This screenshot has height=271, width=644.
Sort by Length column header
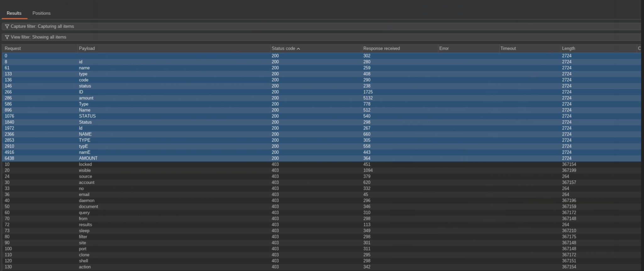(568, 48)
